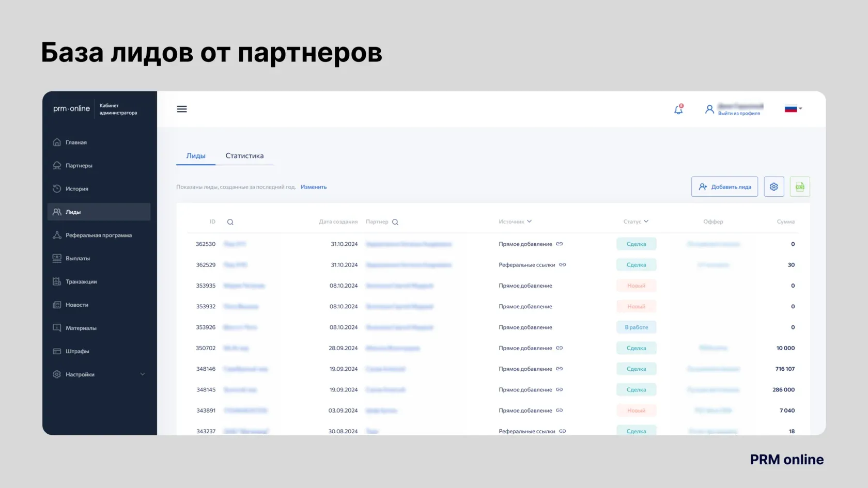Click Изменить link for date range

314,187
